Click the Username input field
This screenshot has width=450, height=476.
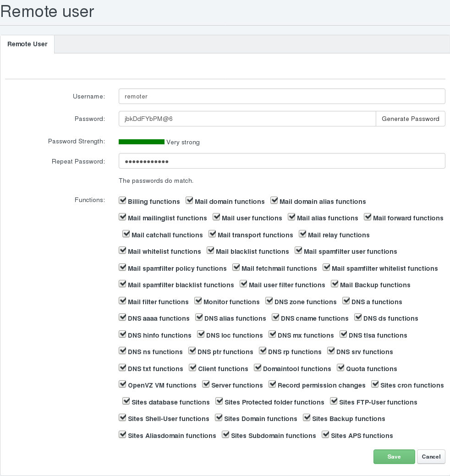point(282,96)
